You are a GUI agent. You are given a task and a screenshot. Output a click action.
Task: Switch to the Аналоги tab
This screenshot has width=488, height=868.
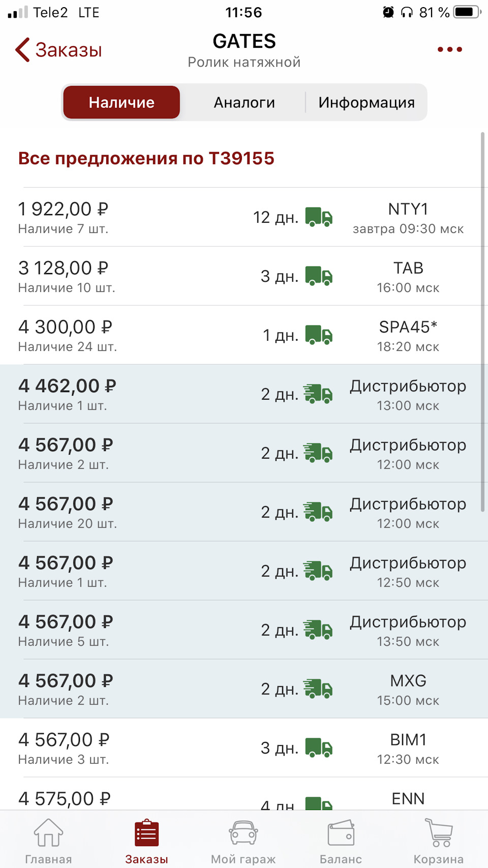point(244,103)
